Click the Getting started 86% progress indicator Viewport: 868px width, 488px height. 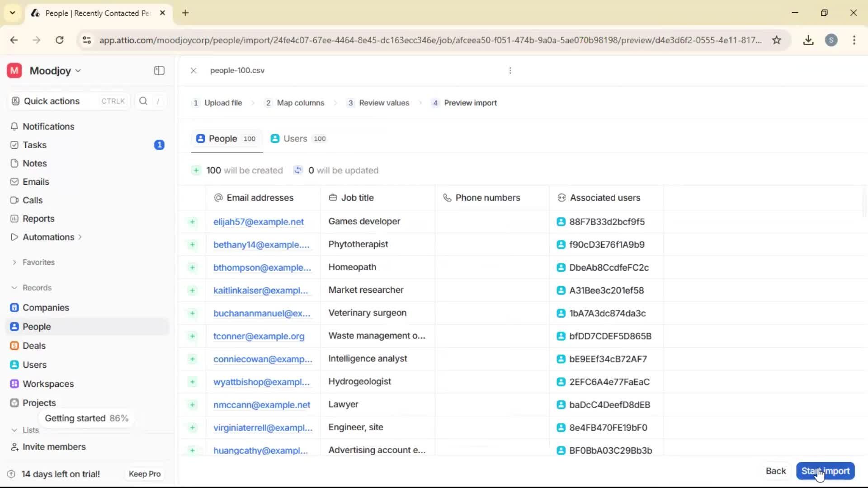click(87, 418)
